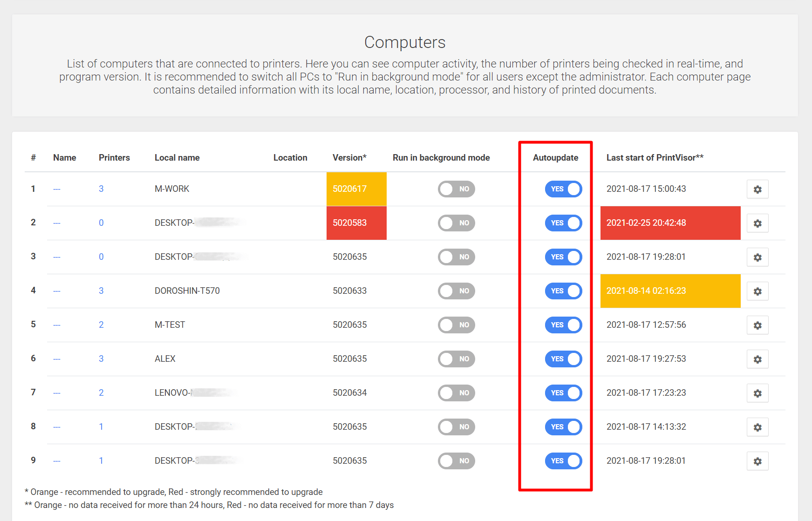Open settings gear for M-WORK computer
This screenshot has width=812, height=521.
coord(757,189)
